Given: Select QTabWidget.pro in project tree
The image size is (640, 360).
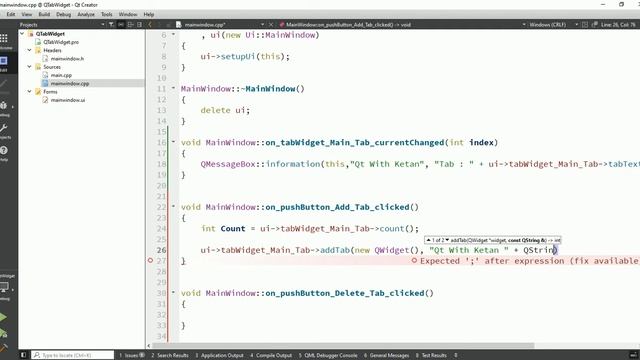Looking at the screenshot, I should [61, 42].
